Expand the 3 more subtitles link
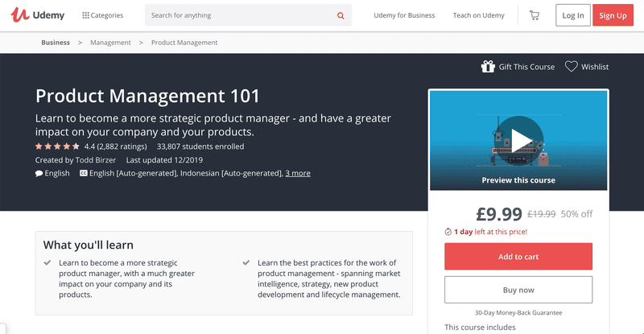 tap(298, 173)
